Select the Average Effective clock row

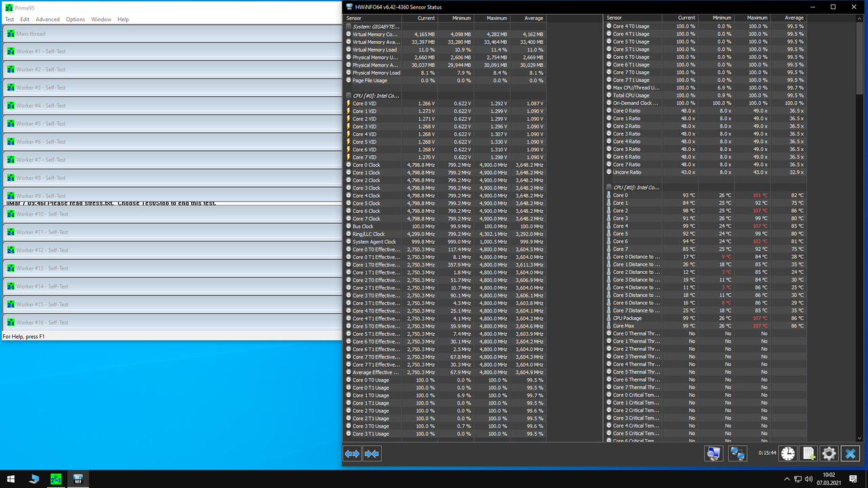(446, 372)
